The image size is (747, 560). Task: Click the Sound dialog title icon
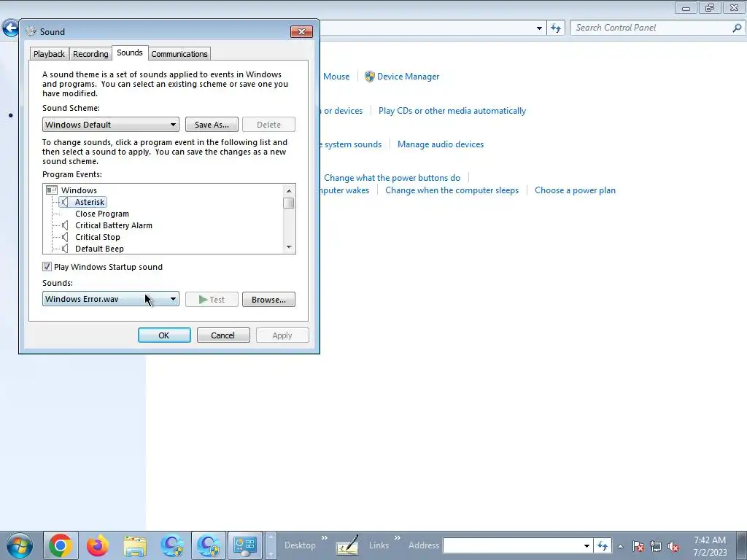(31, 31)
